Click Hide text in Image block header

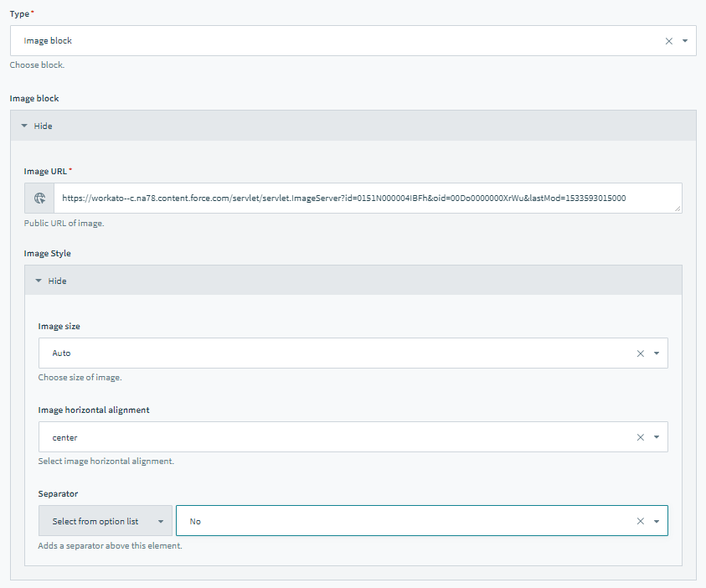(x=43, y=126)
